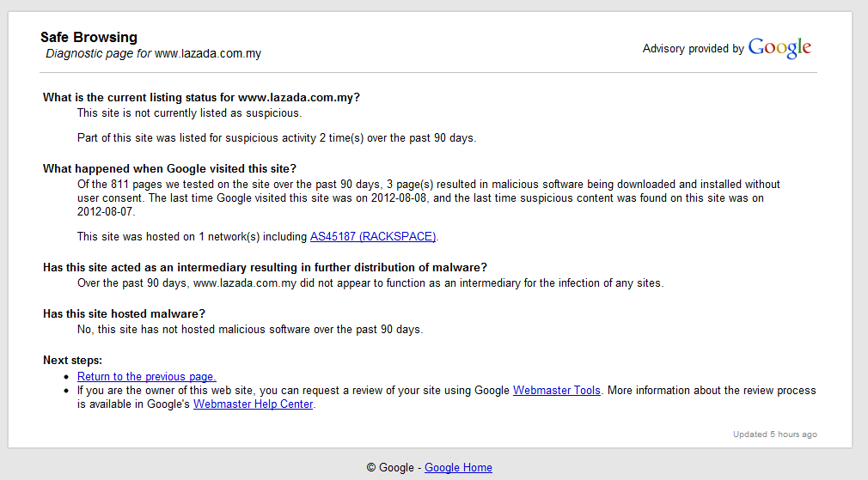Click the '© Google' footer text
The image size is (868, 480).
click(390, 468)
